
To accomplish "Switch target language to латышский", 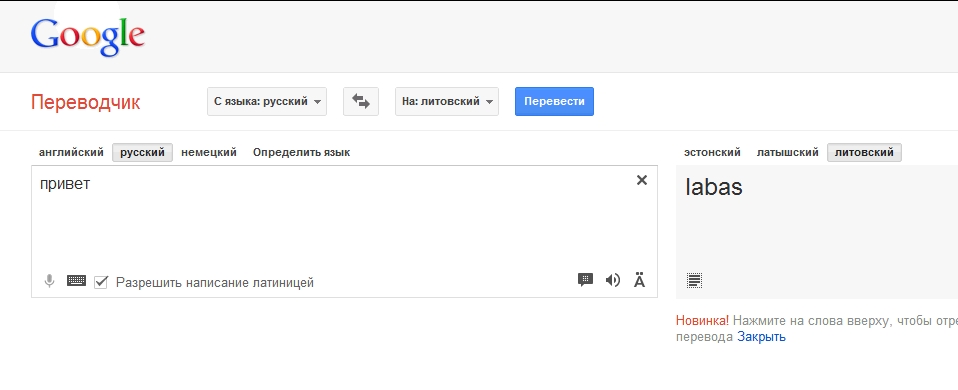I will coord(788,152).
